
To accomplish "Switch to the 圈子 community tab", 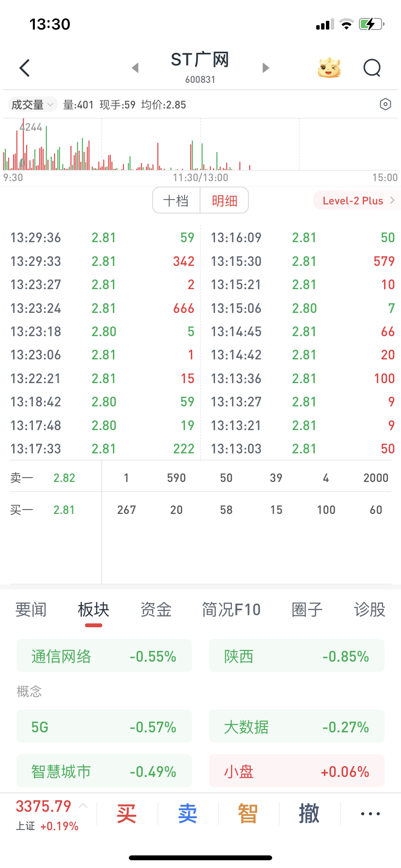I will [307, 609].
